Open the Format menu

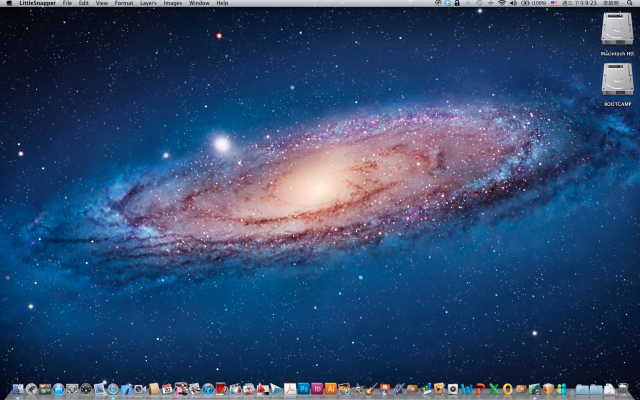point(124,3)
